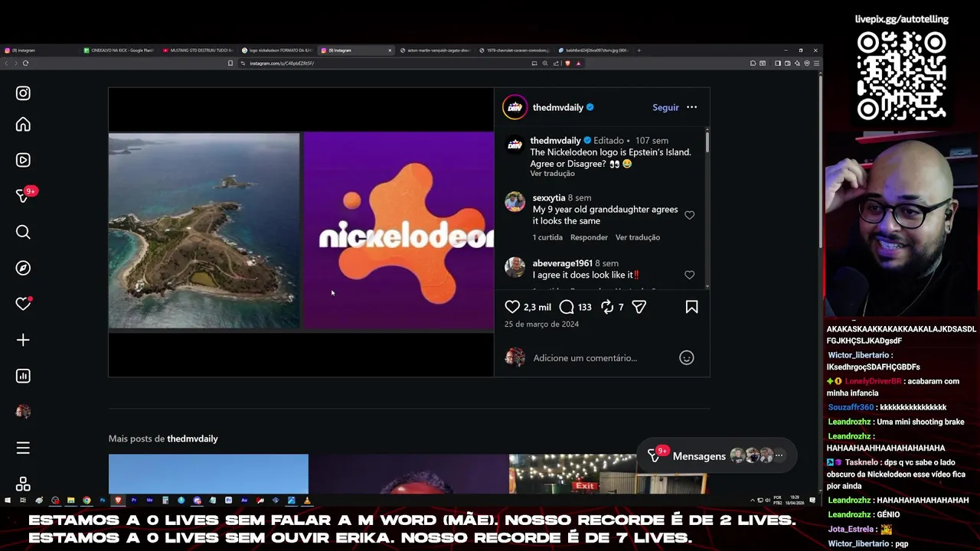Click Responder on sexxytia's comment
This screenshot has height=551, width=980.
pos(589,237)
